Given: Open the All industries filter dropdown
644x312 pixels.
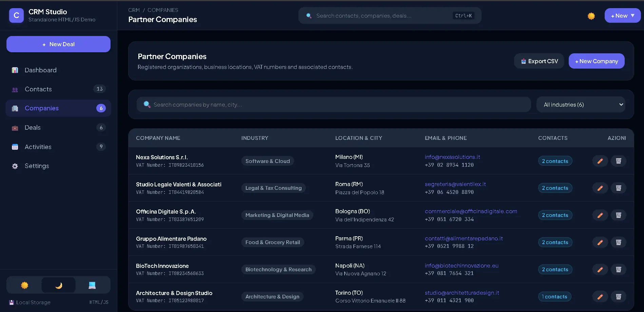Looking at the screenshot, I should 581,105.
